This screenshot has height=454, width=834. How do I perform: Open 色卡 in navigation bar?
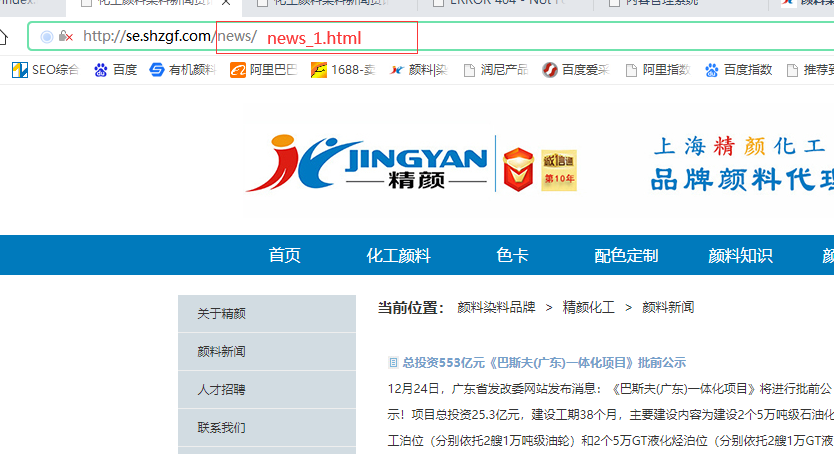click(x=512, y=255)
